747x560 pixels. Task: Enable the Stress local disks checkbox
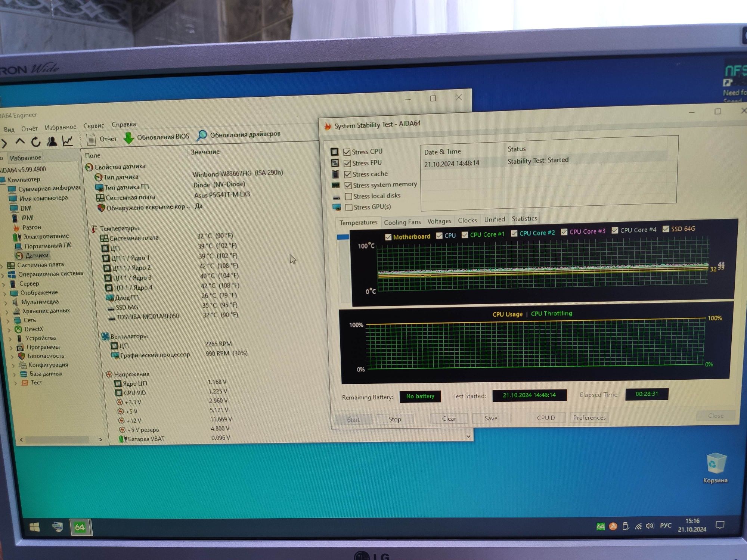348,196
